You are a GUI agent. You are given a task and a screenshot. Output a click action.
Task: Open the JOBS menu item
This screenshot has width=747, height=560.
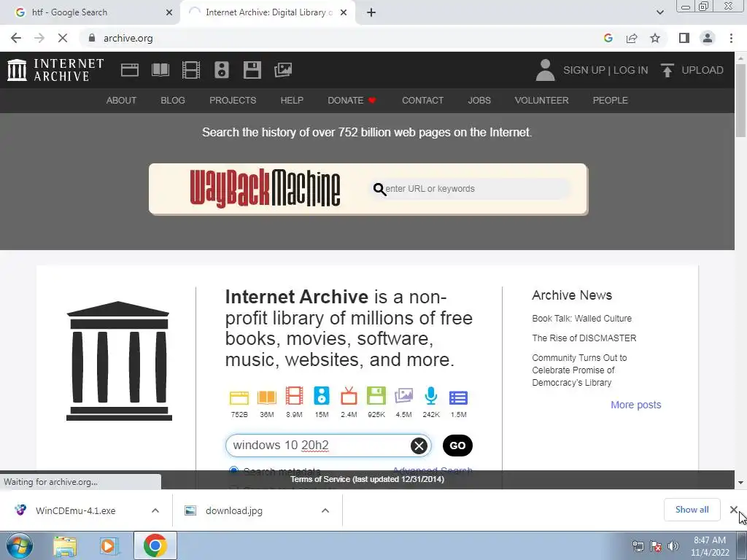coord(479,101)
